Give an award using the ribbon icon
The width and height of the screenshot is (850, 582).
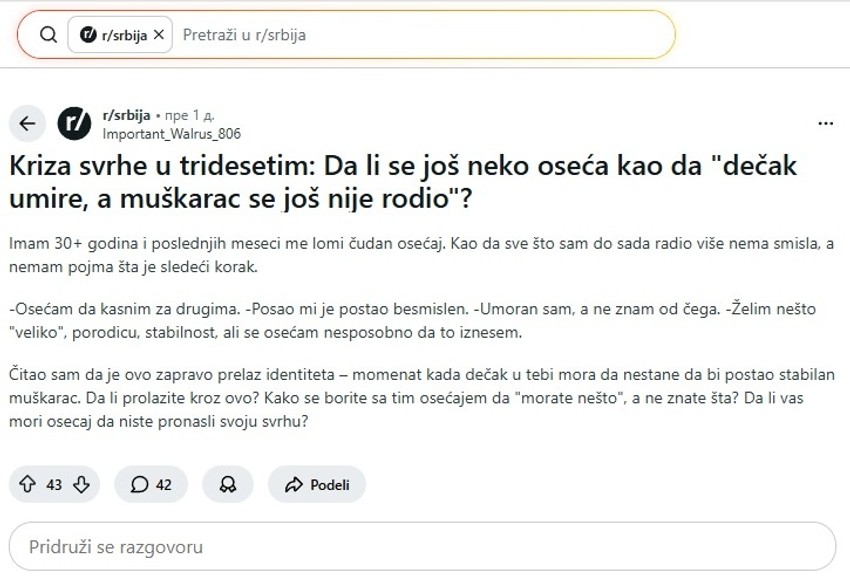pos(228,484)
